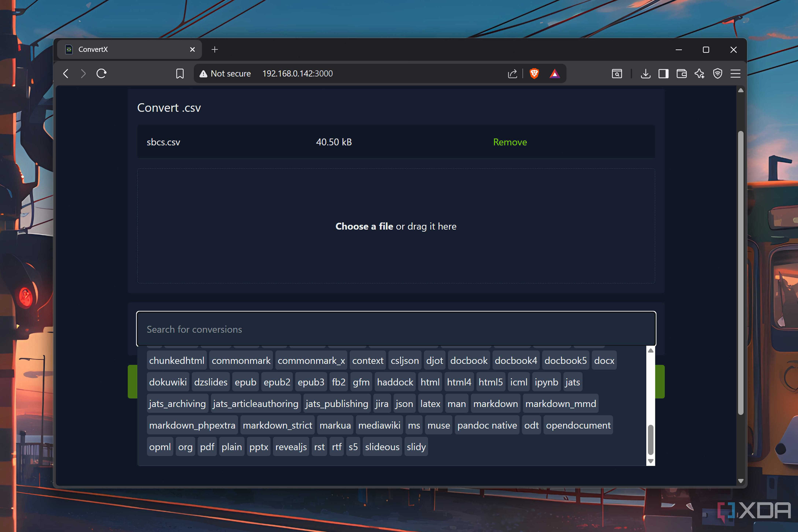Toggle the browser sidebar

pos(663,74)
